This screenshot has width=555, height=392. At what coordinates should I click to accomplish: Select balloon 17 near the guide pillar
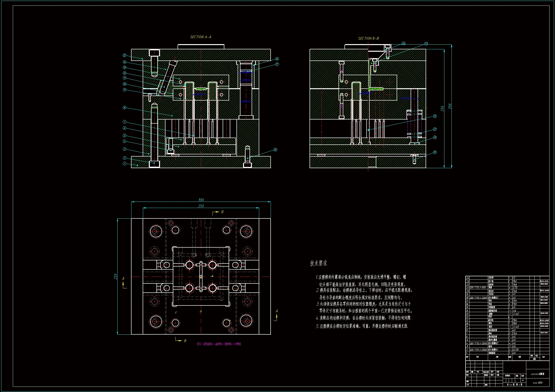coord(277,64)
